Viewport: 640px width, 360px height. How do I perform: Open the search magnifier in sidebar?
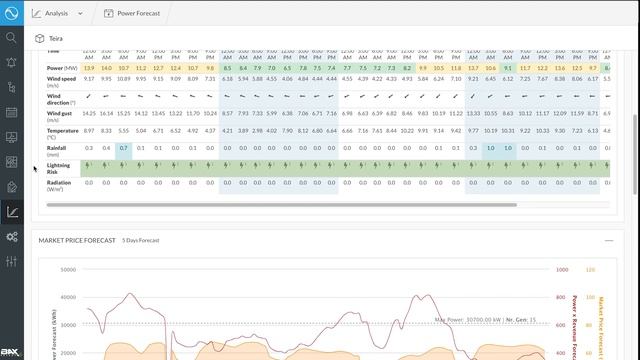tap(11, 38)
